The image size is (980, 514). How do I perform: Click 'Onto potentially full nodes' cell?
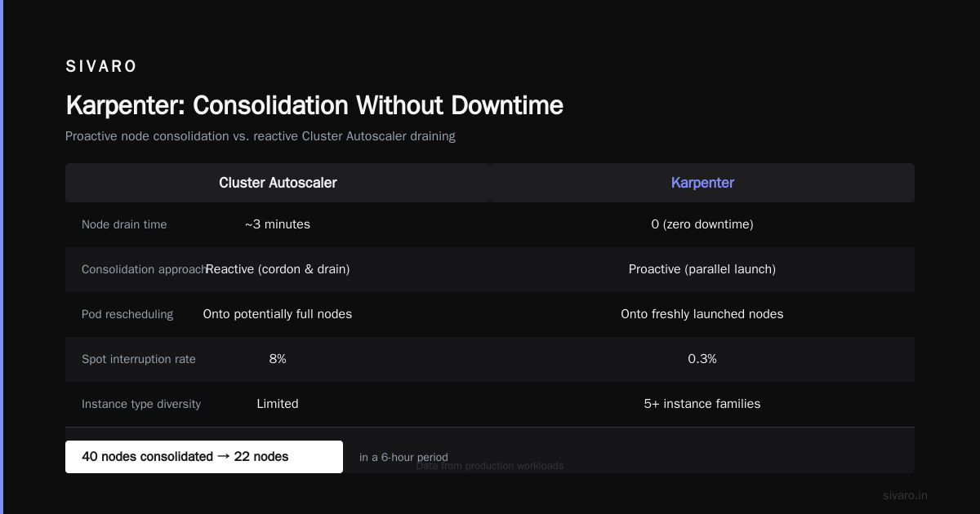[278, 314]
